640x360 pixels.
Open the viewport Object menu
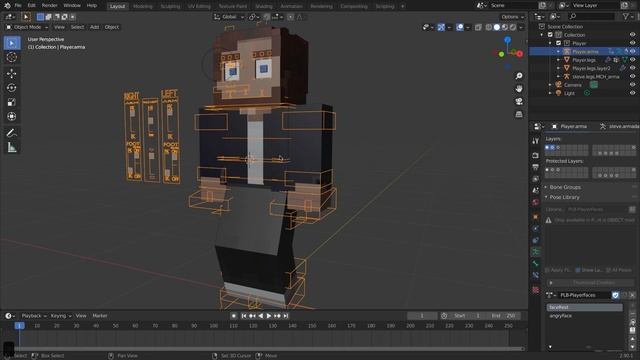112,27
